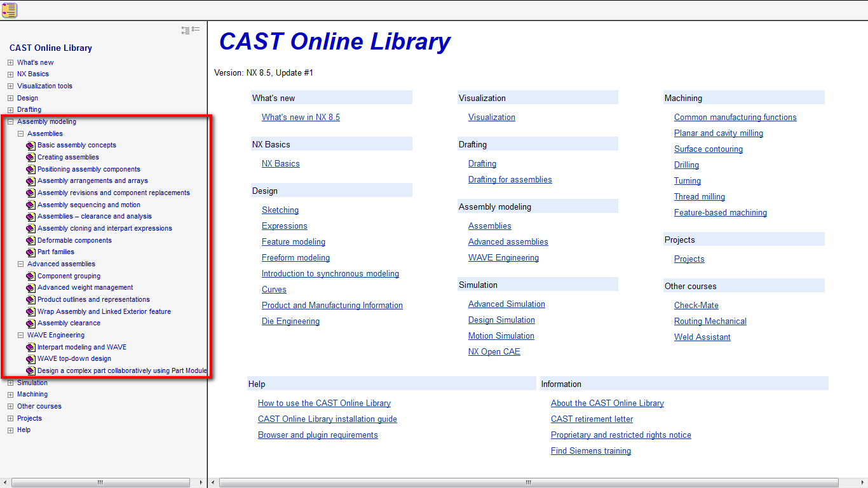This screenshot has width=868, height=488.
Task: Click the book icon beside Advanced weight management
Action: (31, 288)
